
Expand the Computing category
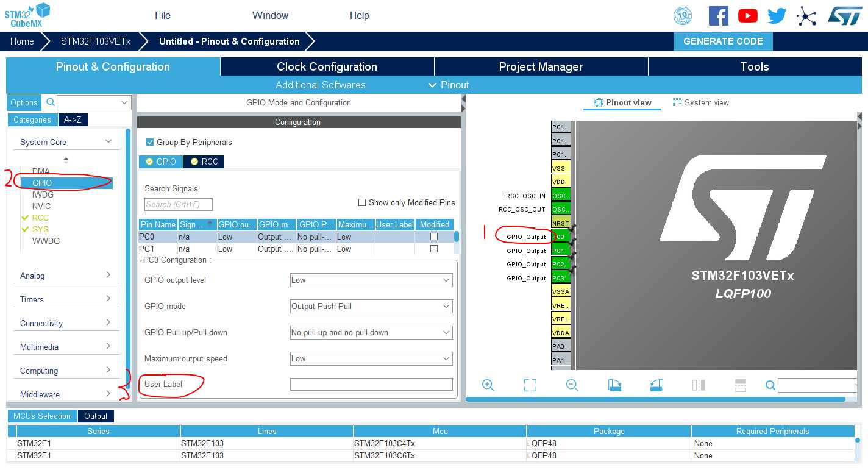point(66,371)
